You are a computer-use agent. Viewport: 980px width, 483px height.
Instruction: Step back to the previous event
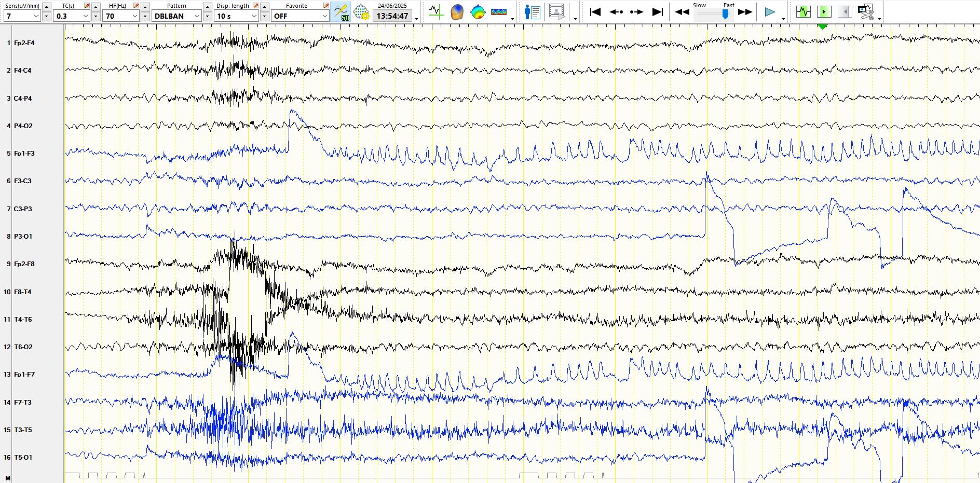[616, 12]
